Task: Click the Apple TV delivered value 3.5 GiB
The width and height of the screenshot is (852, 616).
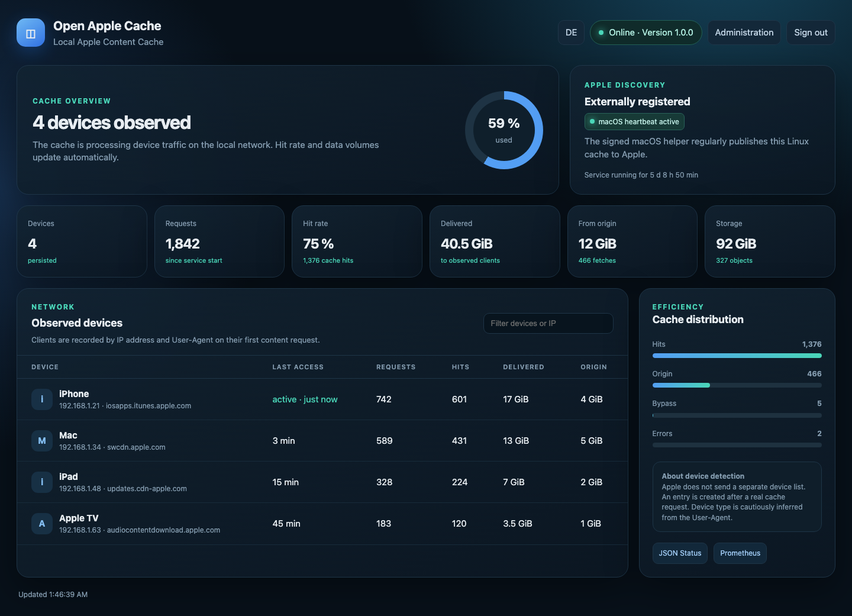Action: [x=518, y=524]
